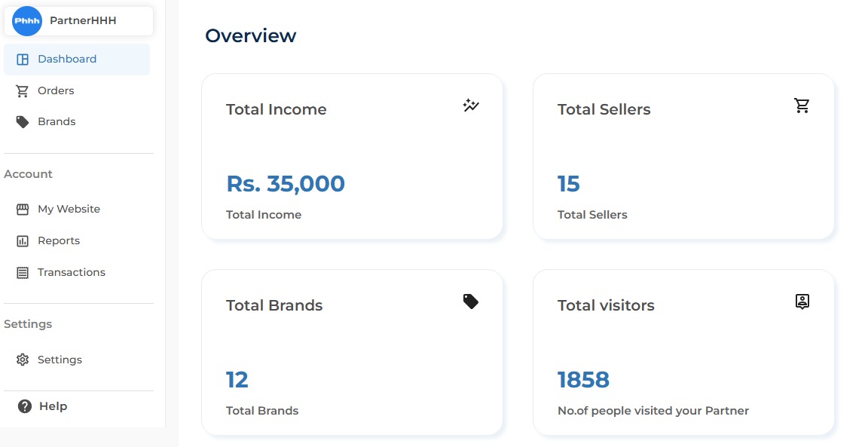Open the Brands tag icon

point(23,121)
